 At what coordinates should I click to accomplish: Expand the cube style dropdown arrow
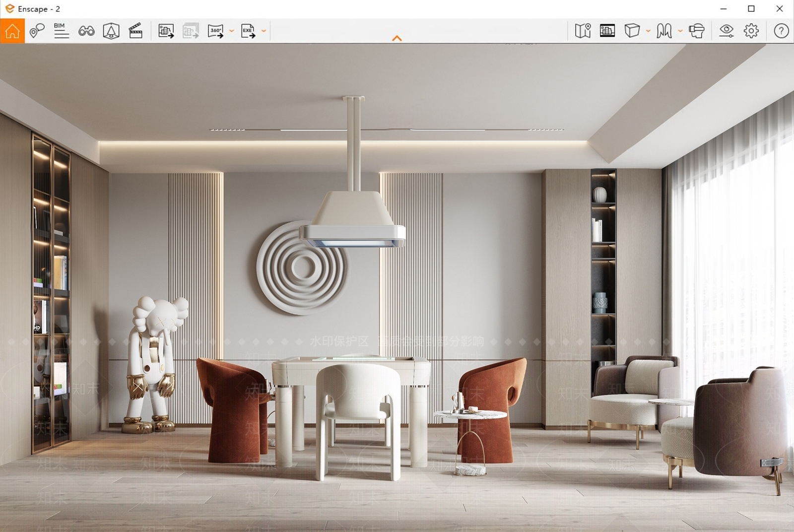(x=648, y=31)
